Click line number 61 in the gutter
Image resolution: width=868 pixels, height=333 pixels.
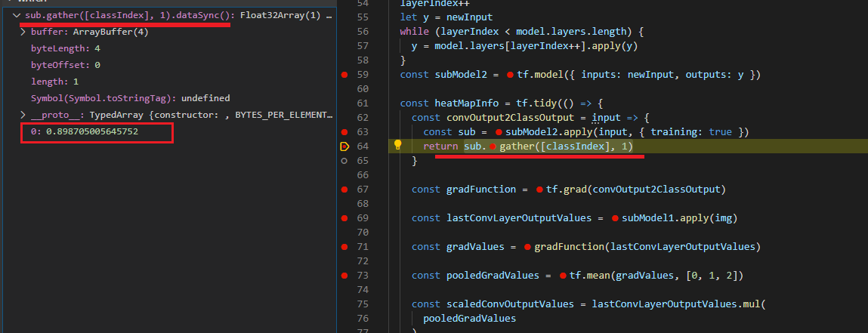pos(363,103)
